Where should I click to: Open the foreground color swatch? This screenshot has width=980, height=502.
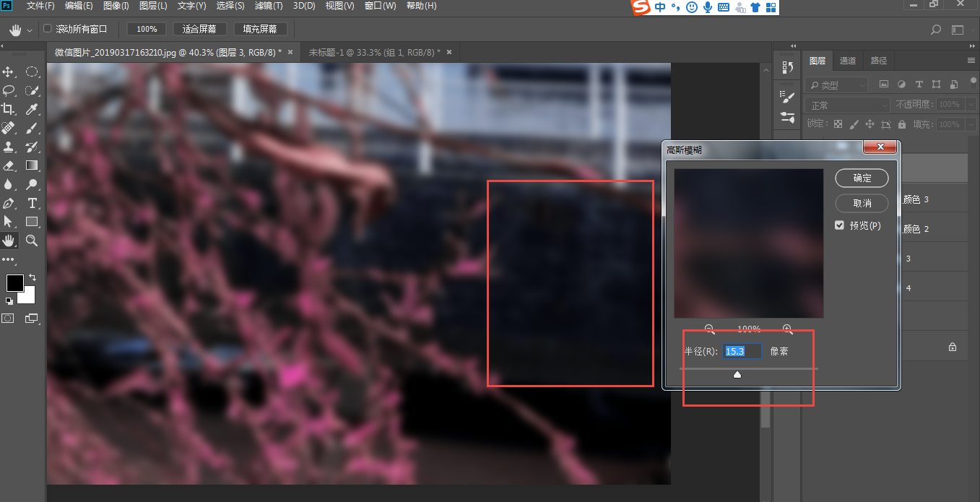[x=14, y=282]
